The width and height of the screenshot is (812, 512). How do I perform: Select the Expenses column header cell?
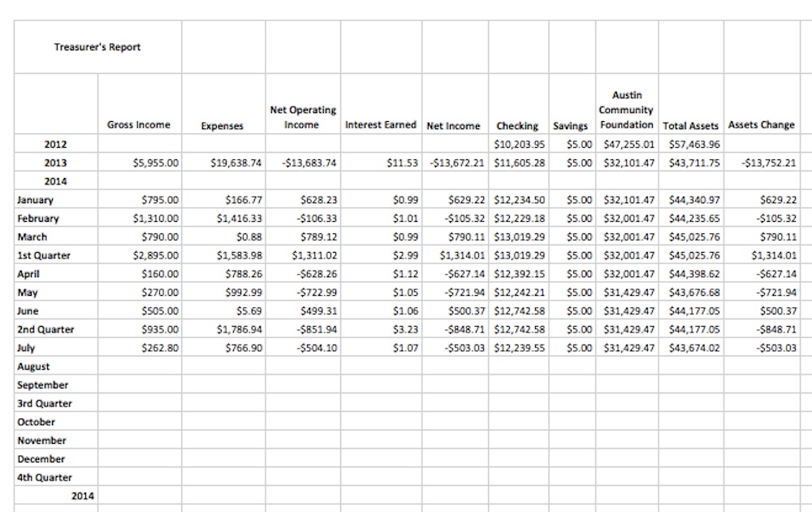pos(222,126)
